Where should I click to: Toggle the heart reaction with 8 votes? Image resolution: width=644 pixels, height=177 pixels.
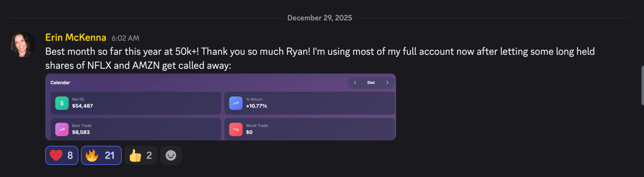click(62, 155)
